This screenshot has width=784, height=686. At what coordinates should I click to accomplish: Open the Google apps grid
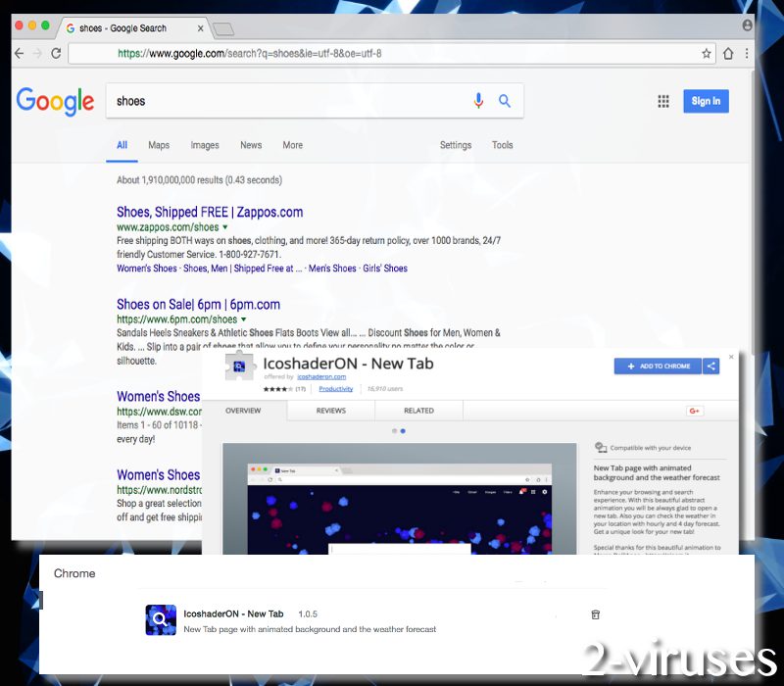point(663,101)
